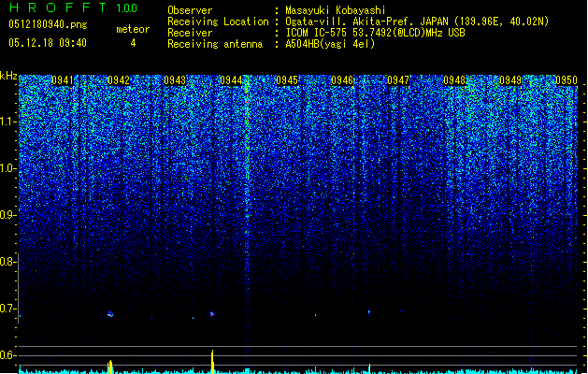Screen dimensions: 588x374
Task: Click the yellow intensity spike below 0942
Action: (110, 367)
